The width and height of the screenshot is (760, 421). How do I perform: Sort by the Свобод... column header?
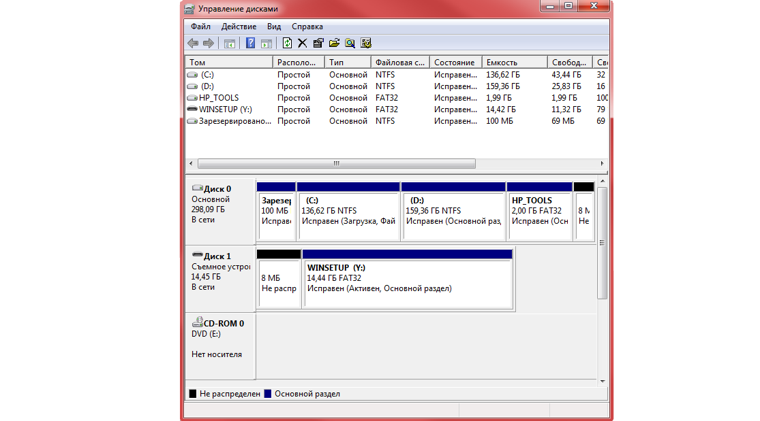[x=570, y=62]
